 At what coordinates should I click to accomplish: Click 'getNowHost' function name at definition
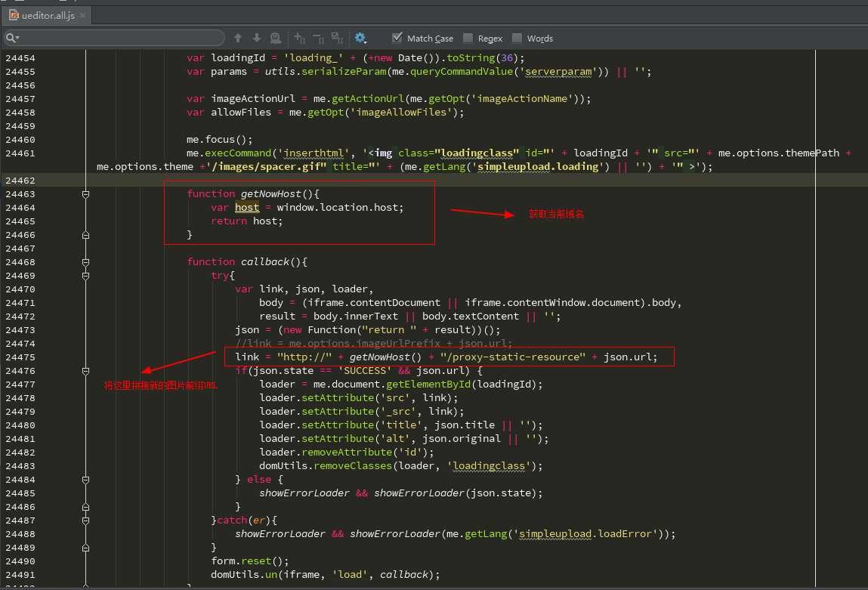pos(271,193)
